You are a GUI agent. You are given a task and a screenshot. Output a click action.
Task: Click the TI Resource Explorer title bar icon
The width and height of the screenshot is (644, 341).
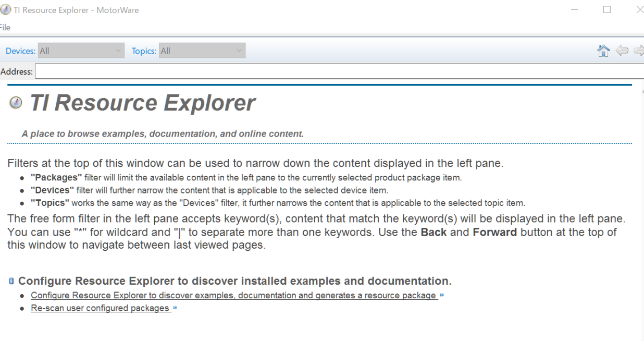5,10
